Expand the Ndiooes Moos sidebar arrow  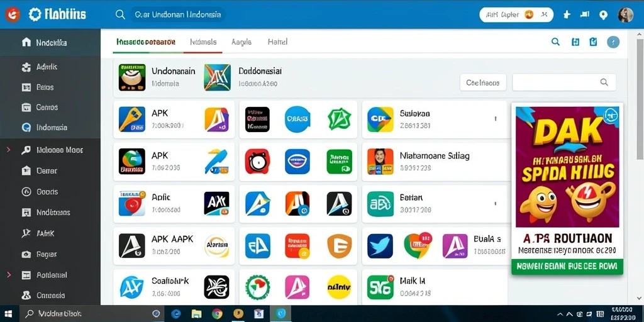[9, 150]
